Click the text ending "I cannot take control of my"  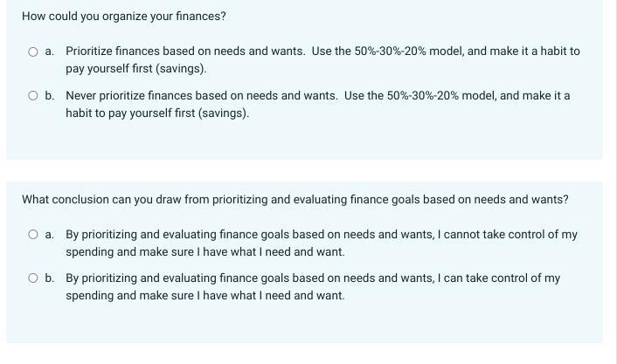[322, 234]
